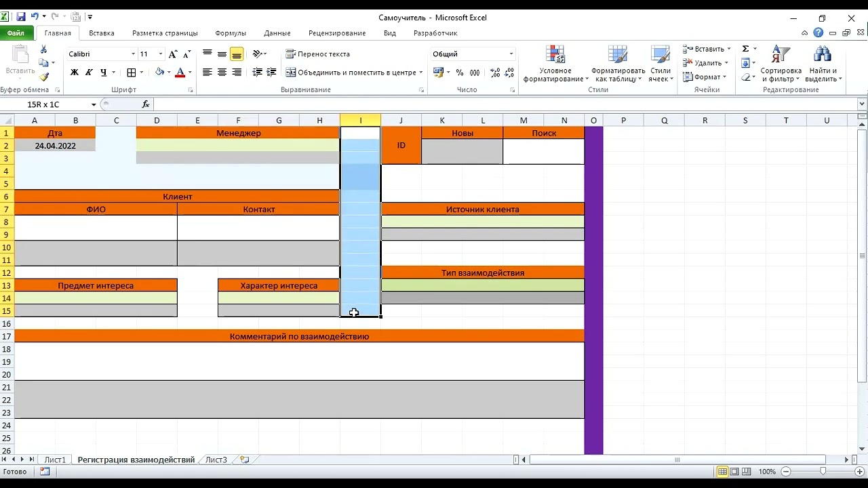Screen dimensions: 868x488
Task: Click accounting currency format icon
Action: point(438,73)
